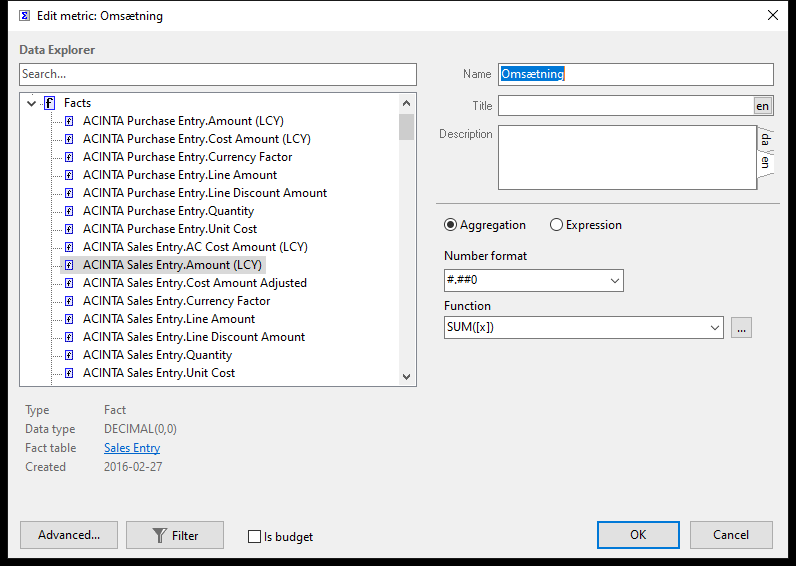Click fact icon beside Purchase Entry.Line Amount
Image resolution: width=796 pixels, height=566 pixels.
[69, 175]
